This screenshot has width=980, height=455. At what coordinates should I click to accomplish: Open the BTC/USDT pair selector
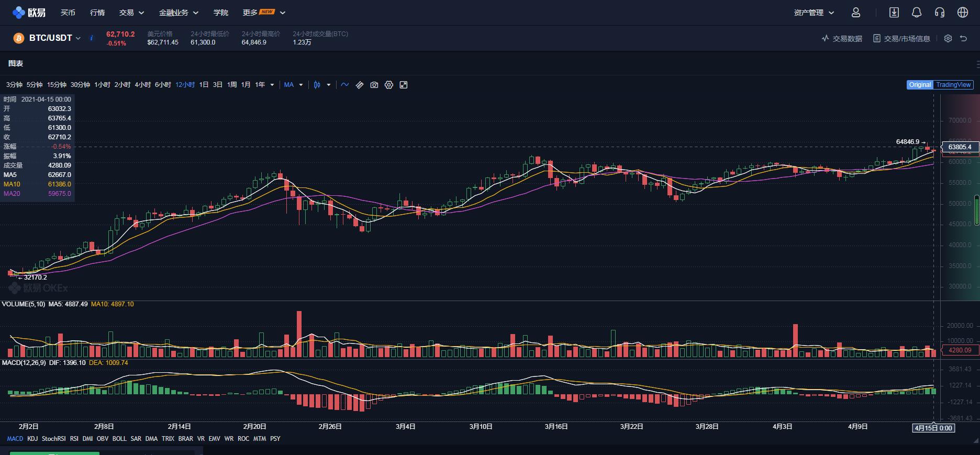(55, 38)
